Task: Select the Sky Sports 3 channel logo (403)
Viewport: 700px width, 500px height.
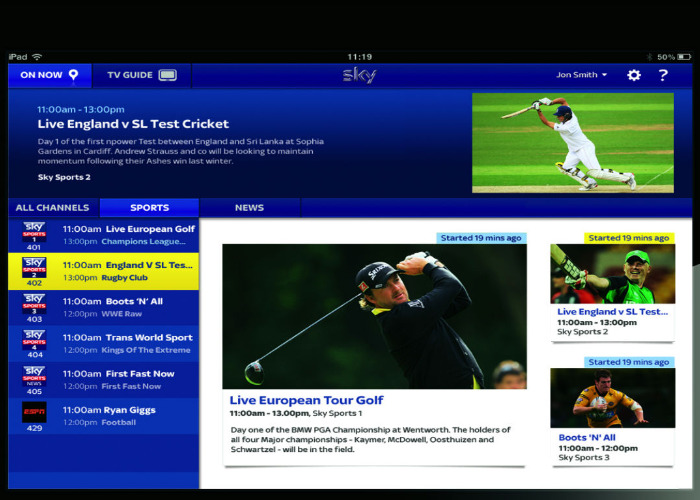Action: point(34,304)
